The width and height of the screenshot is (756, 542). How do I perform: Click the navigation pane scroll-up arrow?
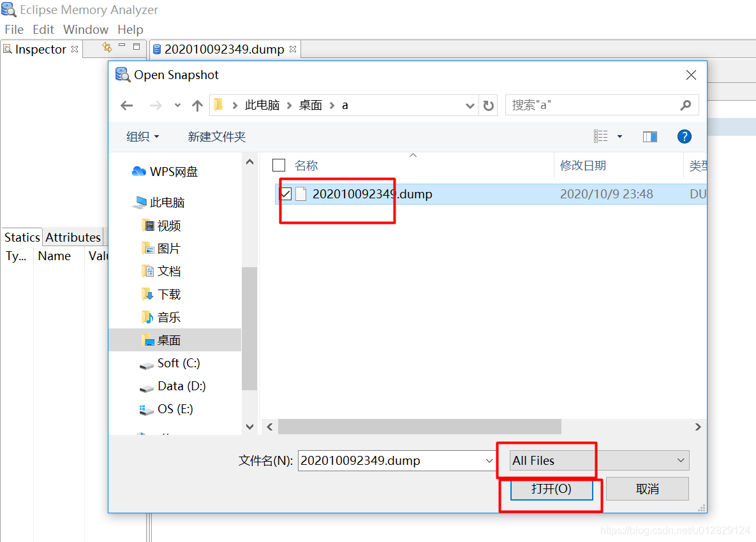point(249,162)
